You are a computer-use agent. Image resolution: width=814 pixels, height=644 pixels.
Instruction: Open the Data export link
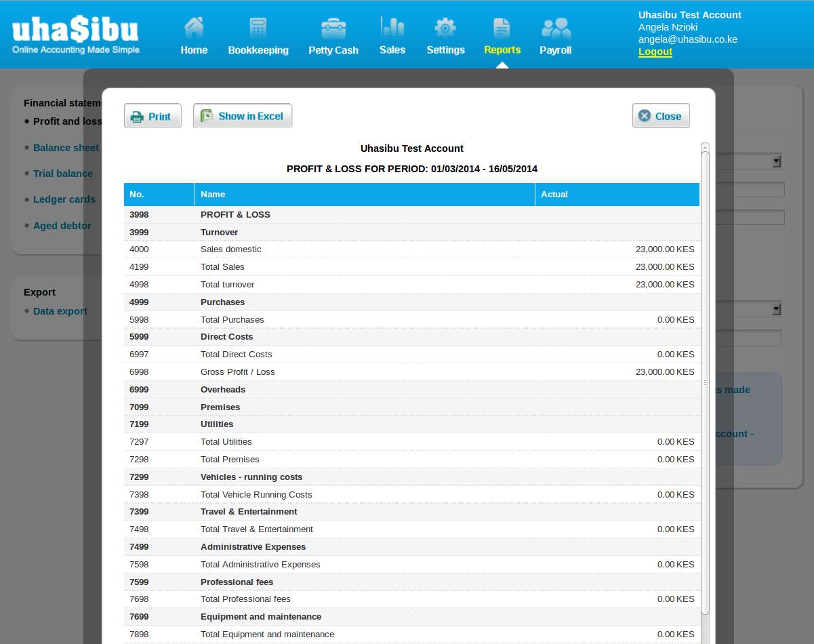tap(60, 311)
